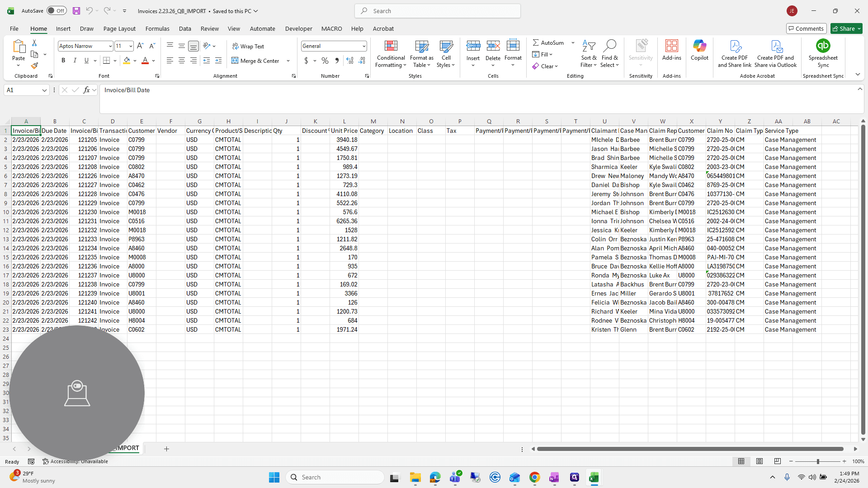Click the Insert Function fx icon
This screenshot has width=868, height=488.
point(86,90)
